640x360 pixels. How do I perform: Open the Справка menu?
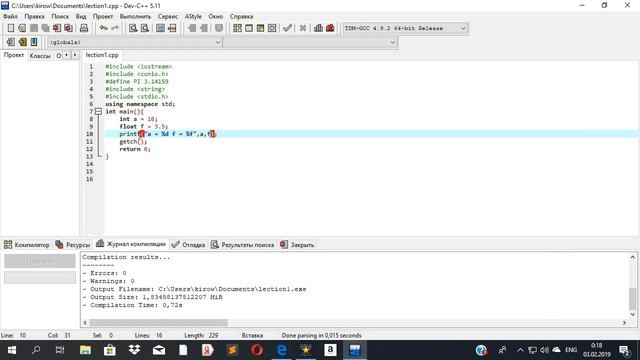click(x=241, y=16)
